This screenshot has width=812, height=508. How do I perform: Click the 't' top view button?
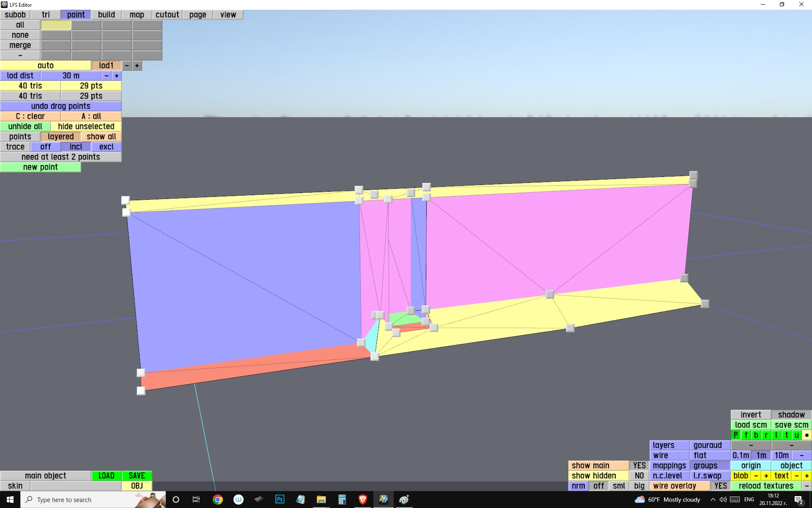[x=787, y=435]
